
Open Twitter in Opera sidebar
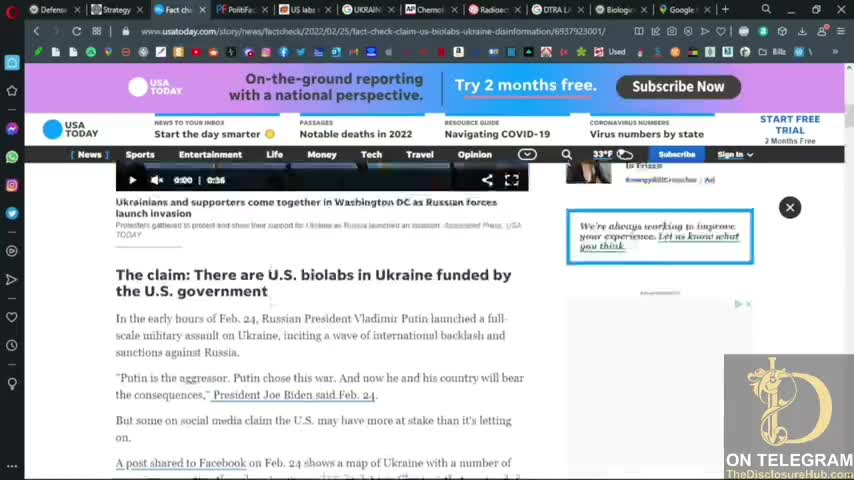point(12,214)
